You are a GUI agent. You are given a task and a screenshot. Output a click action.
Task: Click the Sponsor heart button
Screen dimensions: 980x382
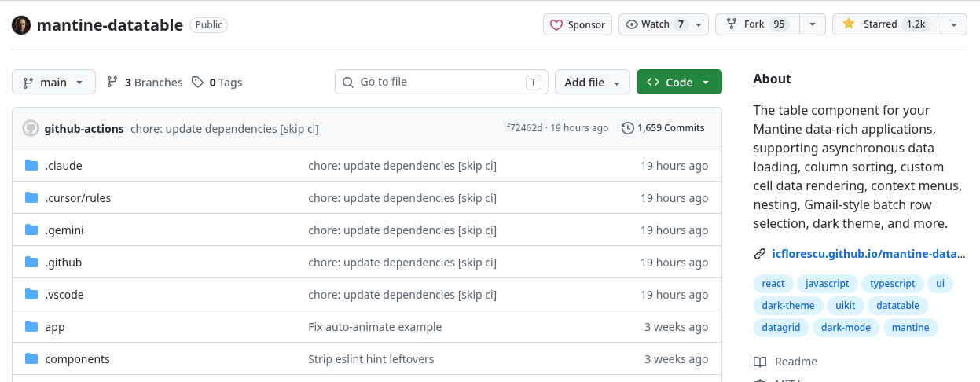(x=578, y=24)
